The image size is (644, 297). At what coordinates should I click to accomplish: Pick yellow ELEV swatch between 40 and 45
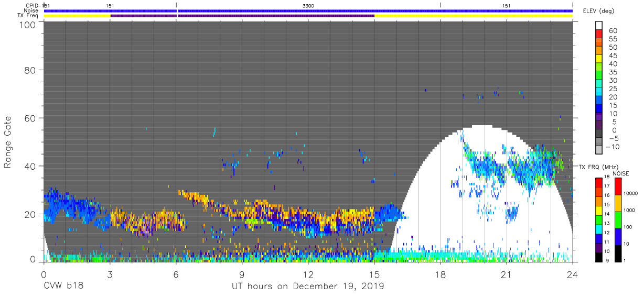[x=599, y=59]
